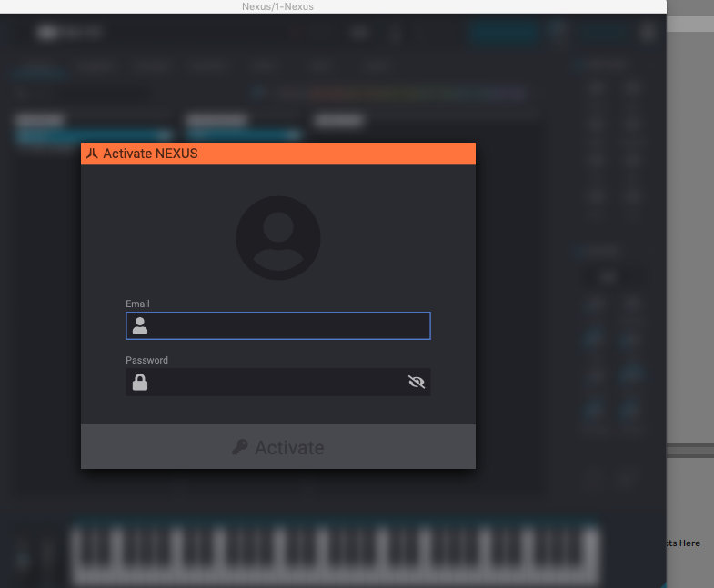Click the person icon inside Email field
The image size is (714, 588).
pos(140,326)
